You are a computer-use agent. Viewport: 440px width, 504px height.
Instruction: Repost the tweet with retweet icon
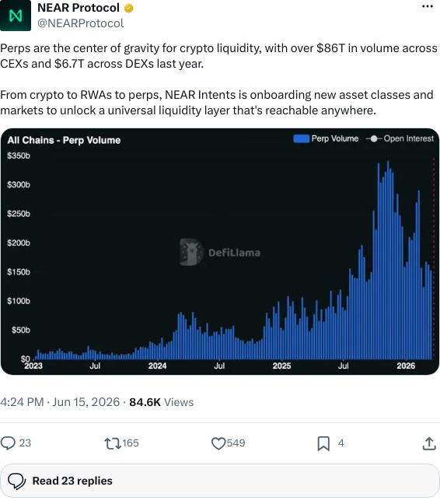[113, 443]
